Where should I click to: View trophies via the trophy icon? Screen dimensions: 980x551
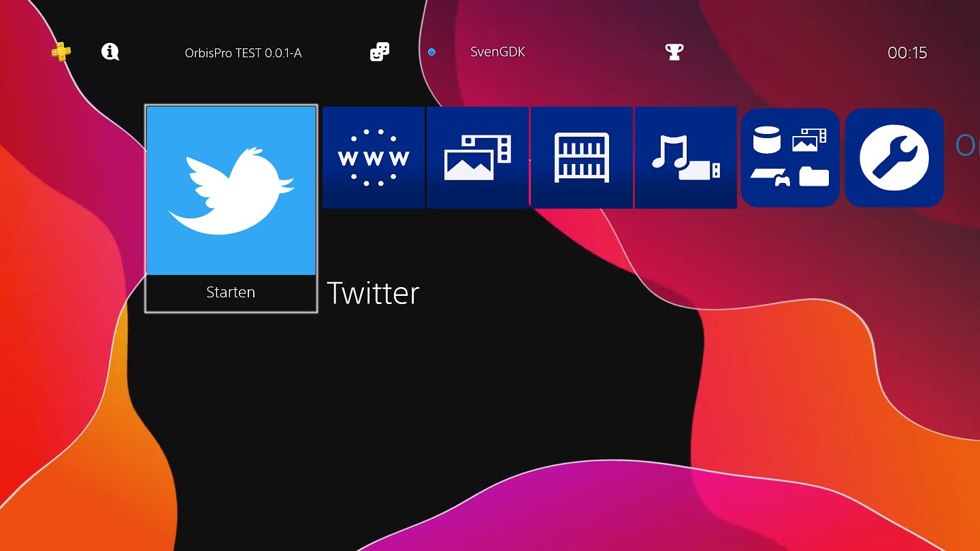point(674,52)
